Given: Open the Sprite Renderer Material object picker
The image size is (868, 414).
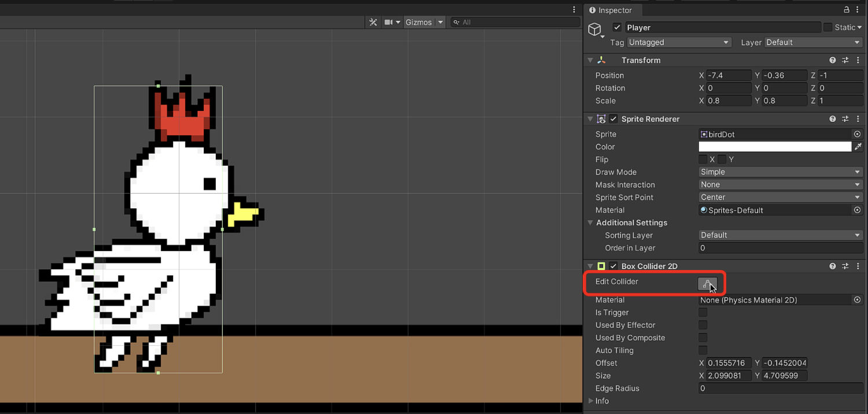Looking at the screenshot, I should click(858, 210).
